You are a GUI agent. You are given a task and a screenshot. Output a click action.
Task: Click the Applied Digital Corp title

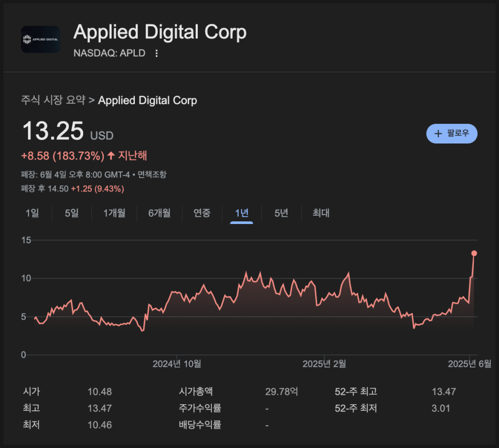coord(160,32)
